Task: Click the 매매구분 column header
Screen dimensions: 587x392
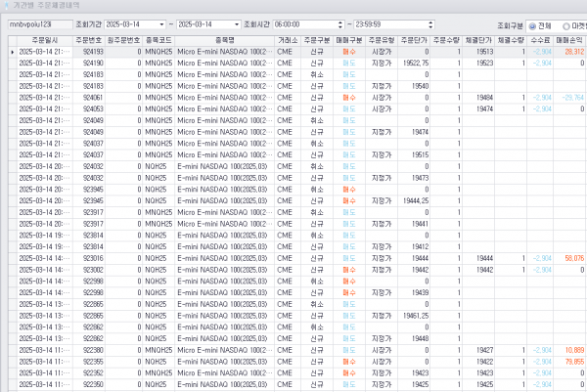Action: coord(349,40)
